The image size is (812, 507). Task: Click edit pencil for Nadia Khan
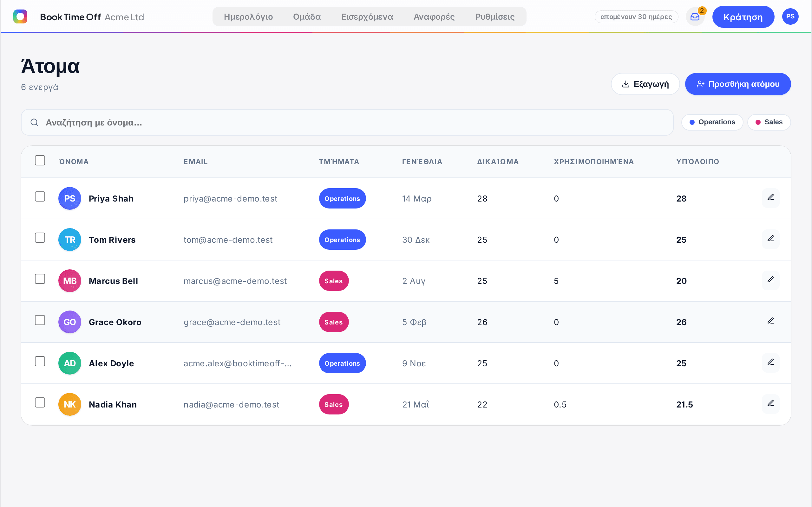tap(771, 404)
